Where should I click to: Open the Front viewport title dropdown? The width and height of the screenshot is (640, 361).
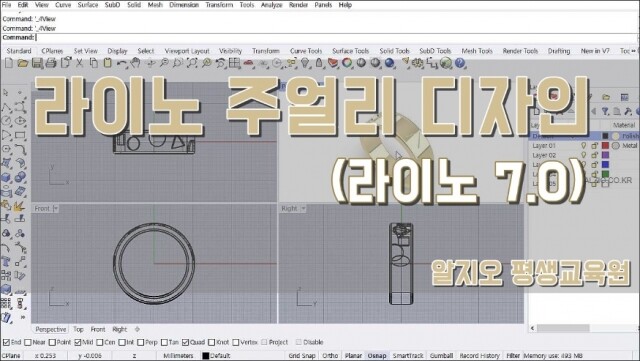56,209
